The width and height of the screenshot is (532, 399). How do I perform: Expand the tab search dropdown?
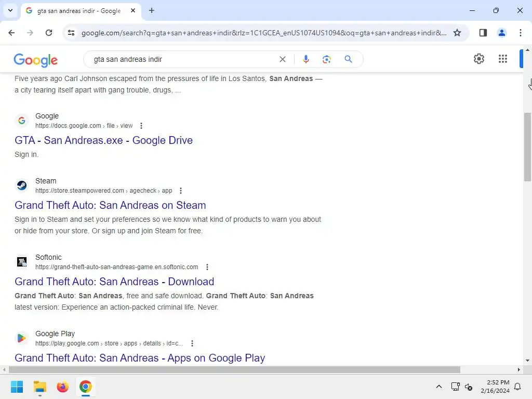pos(10,10)
